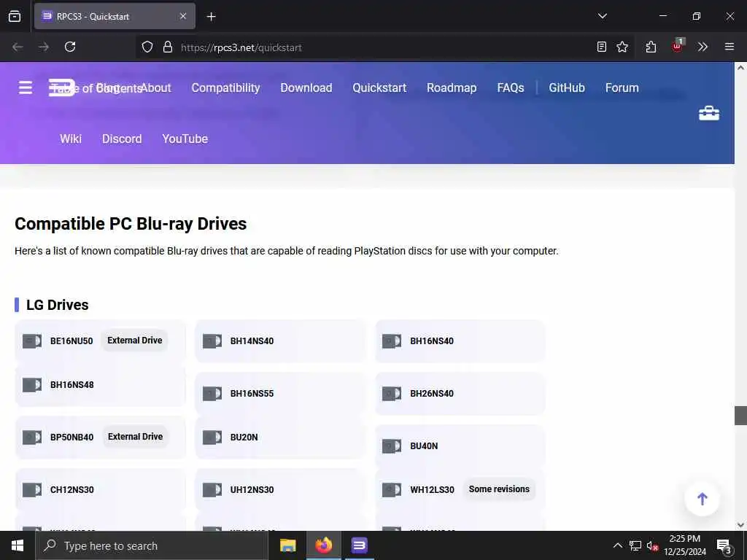Go back with the browser back arrow
The height and width of the screenshot is (560, 747).
pyautogui.click(x=18, y=47)
